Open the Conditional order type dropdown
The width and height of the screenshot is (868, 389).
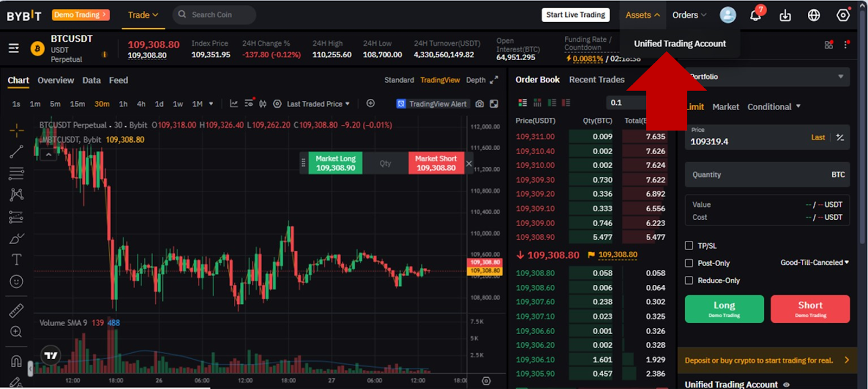[774, 107]
